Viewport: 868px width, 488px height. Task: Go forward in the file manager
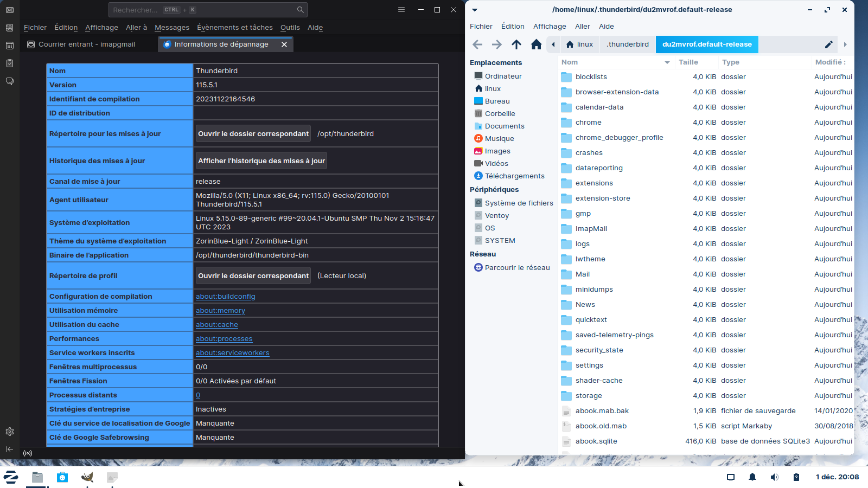tap(497, 44)
